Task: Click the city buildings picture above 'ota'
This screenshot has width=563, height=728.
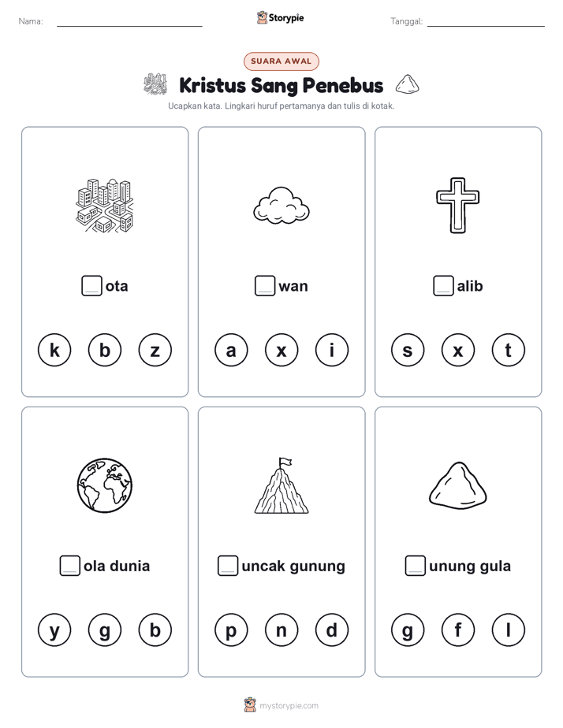Action: (x=105, y=205)
